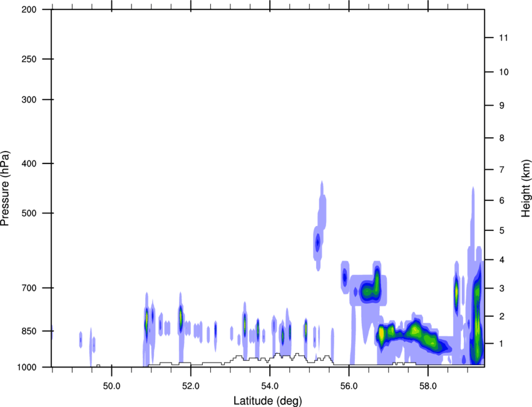Click the 58.0 latitude tick label
The image size is (532, 407).
(428, 386)
